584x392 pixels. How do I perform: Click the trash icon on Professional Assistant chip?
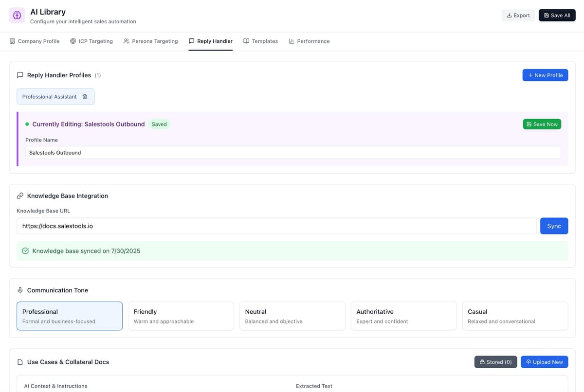click(x=85, y=96)
